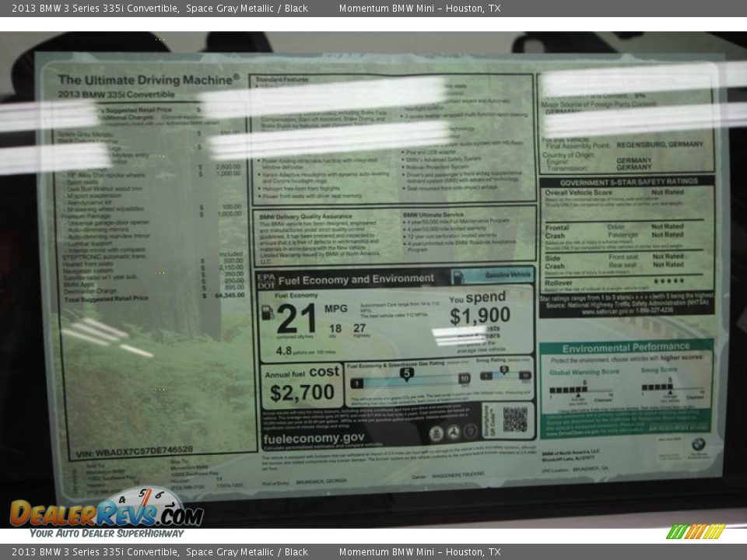747x560 pixels.
Task: Click the fuel pump icon beside 21 MPG
Action: (268, 313)
